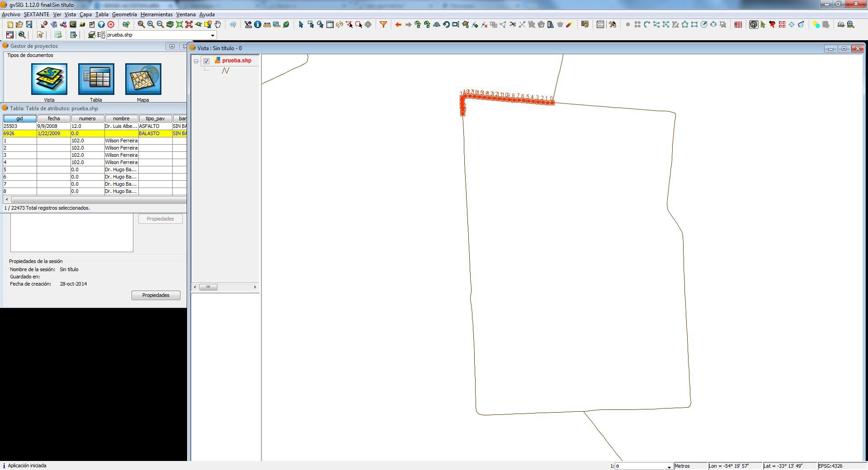Toggle visibility checkbox for prueba.shp layer
The height and width of the screenshot is (470, 868).
point(206,61)
